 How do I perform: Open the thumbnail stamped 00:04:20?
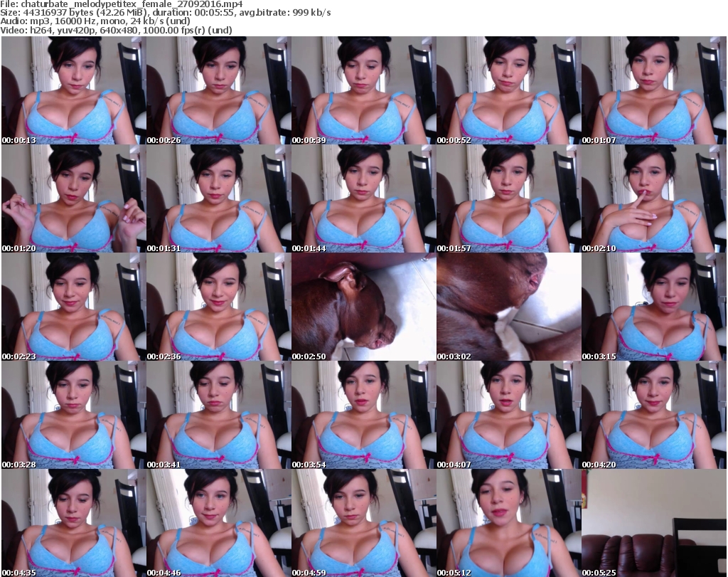(654, 415)
